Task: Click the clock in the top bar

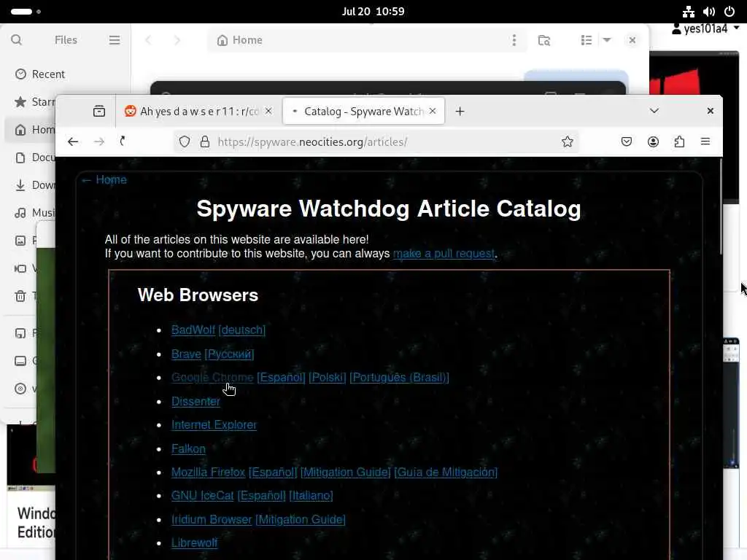Action: click(373, 12)
